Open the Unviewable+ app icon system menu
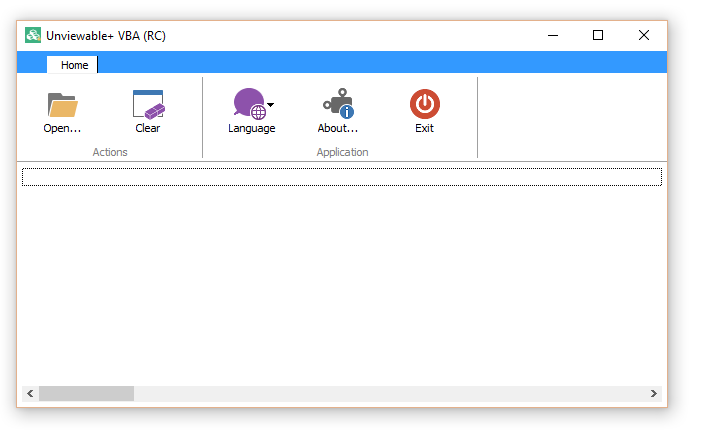The height and width of the screenshot is (439, 701). tap(33, 35)
